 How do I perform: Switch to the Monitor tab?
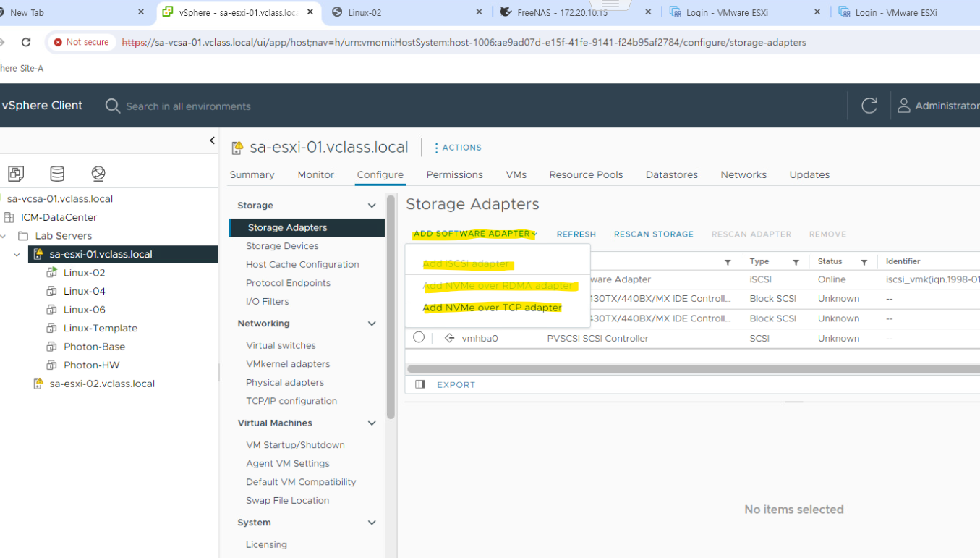(315, 174)
